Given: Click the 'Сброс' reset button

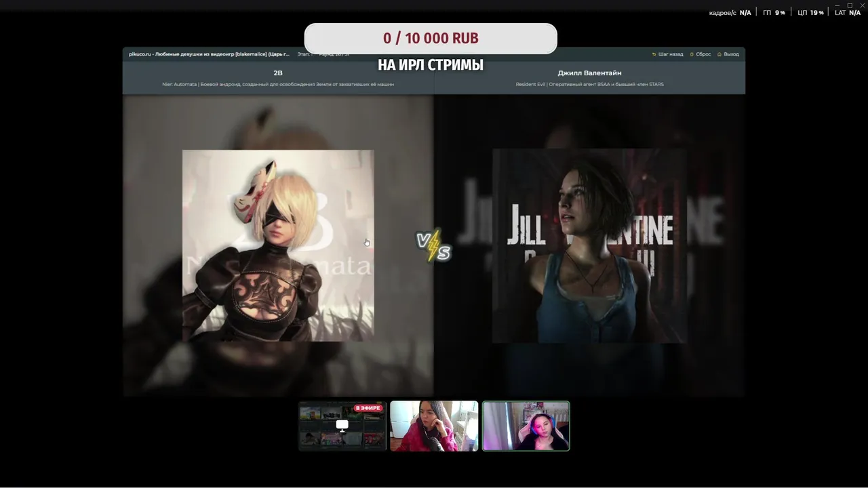Looking at the screenshot, I should point(701,54).
